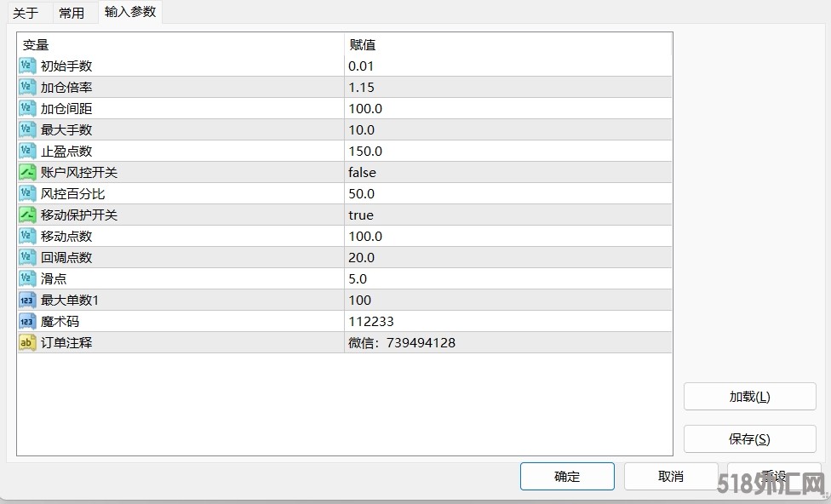Click the icon next to 加仓倍率
The width and height of the screenshot is (831, 504).
click(27, 88)
